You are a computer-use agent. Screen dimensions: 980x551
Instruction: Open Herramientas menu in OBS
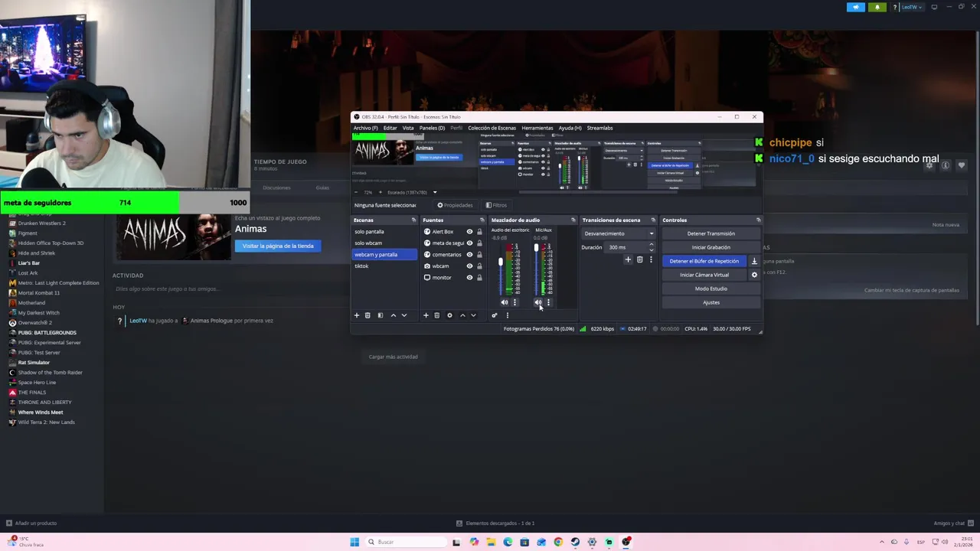coord(537,128)
